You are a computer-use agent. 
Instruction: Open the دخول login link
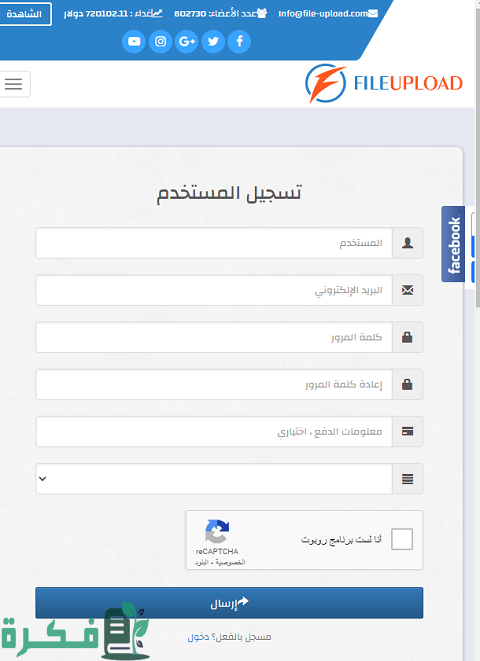[x=198, y=637]
